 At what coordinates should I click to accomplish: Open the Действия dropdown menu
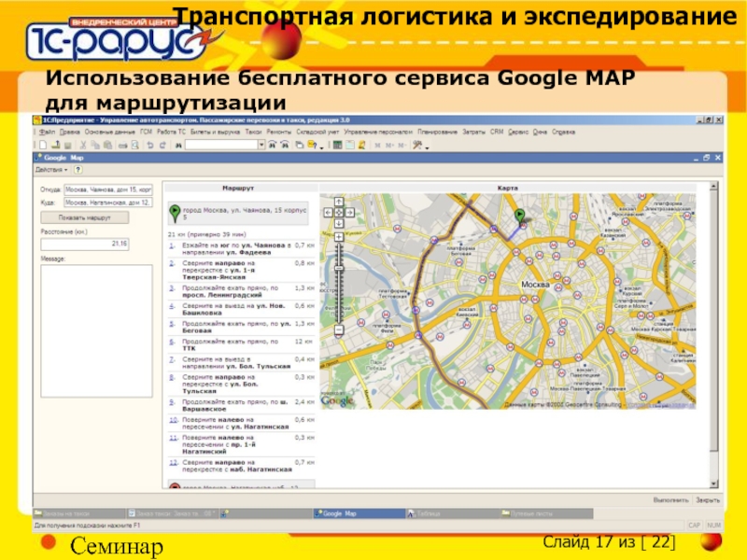[51, 170]
